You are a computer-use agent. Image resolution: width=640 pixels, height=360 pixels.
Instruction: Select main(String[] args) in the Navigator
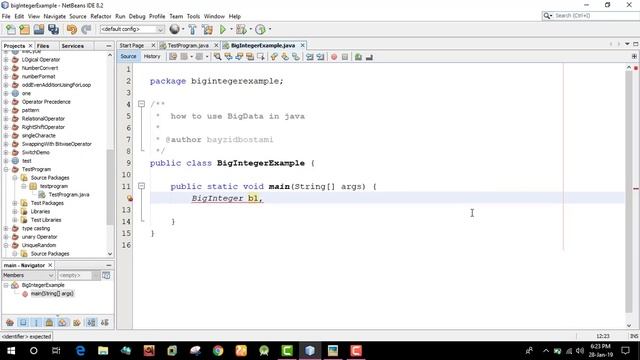[52, 293]
